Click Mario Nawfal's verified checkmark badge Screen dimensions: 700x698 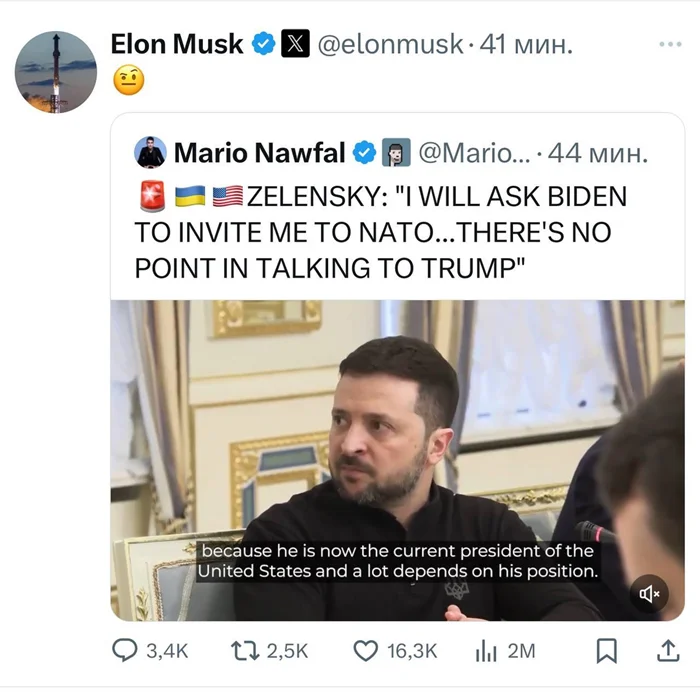click(x=365, y=153)
